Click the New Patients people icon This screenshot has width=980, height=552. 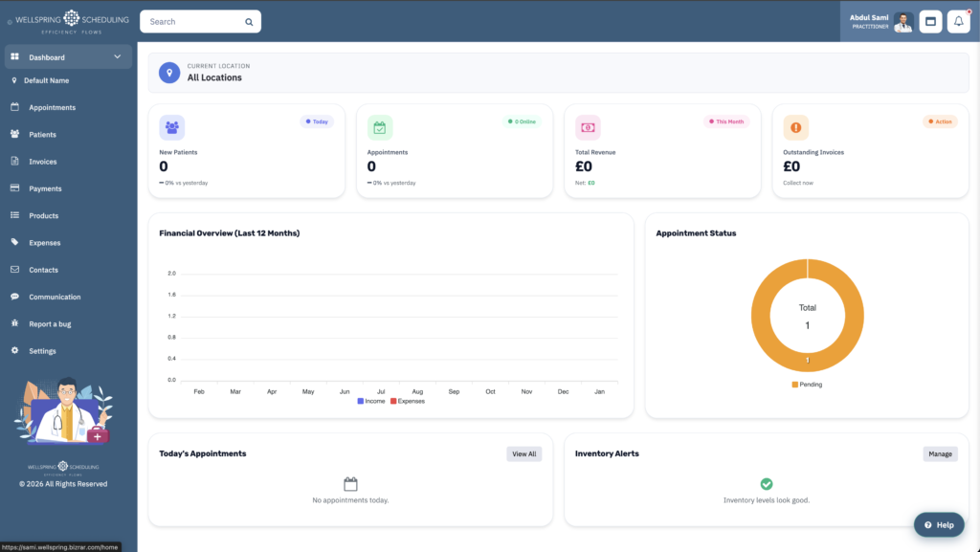[171, 127]
